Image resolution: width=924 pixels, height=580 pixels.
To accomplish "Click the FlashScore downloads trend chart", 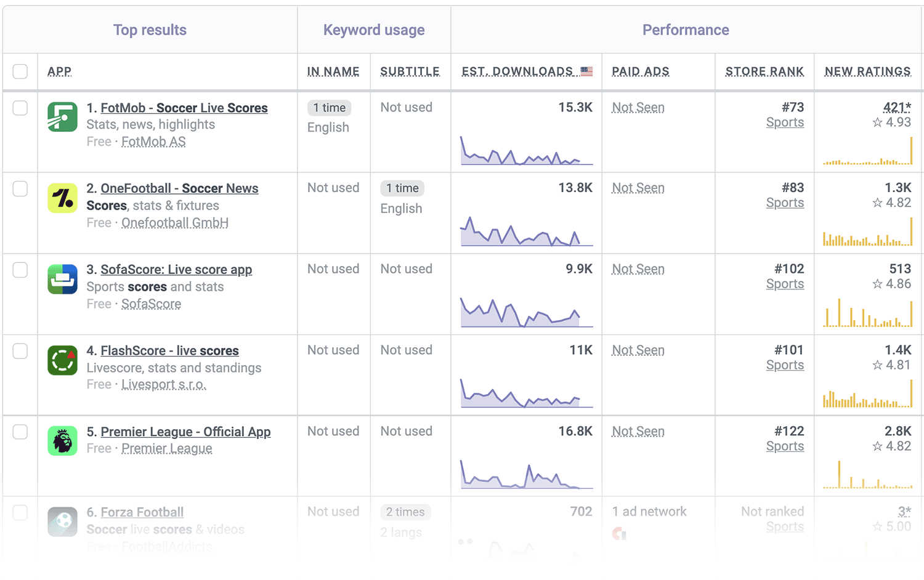I will 527,393.
